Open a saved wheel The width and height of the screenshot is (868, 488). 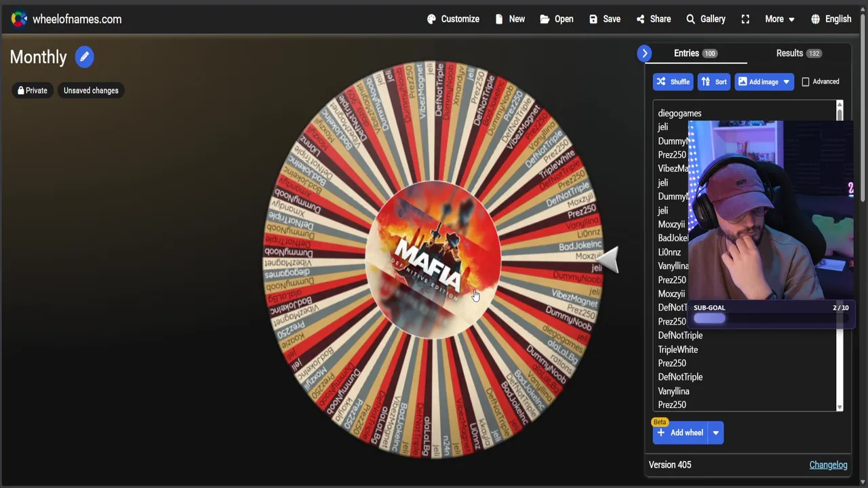(x=557, y=19)
